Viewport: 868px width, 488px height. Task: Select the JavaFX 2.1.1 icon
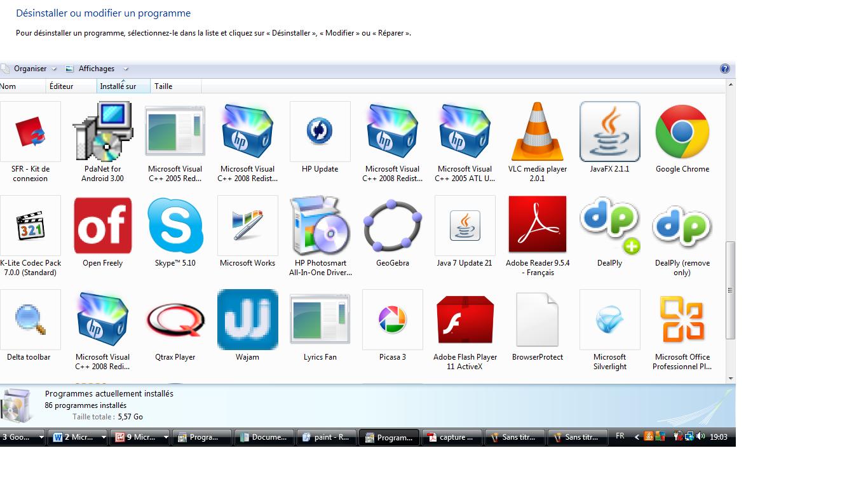pos(610,132)
